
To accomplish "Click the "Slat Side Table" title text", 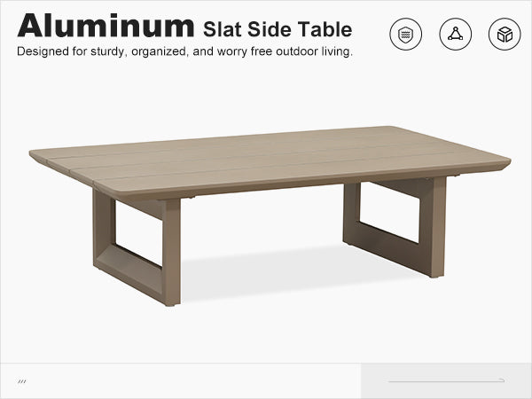I will (x=278, y=29).
